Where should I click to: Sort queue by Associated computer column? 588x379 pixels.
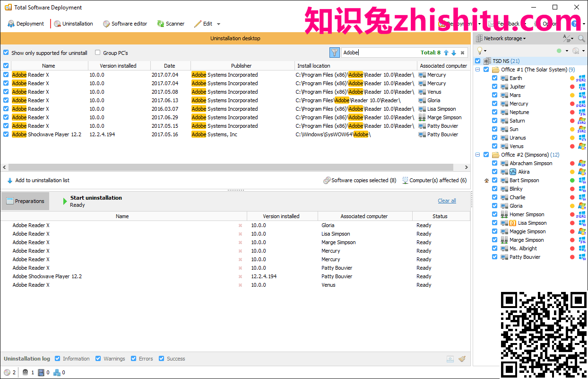[x=364, y=216]
